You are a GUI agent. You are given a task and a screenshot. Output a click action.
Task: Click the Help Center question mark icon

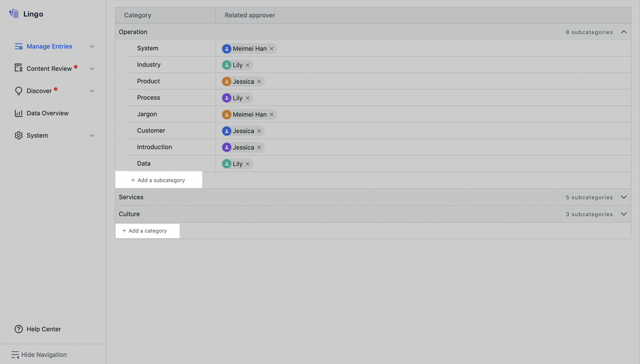[x=18, y=329]
